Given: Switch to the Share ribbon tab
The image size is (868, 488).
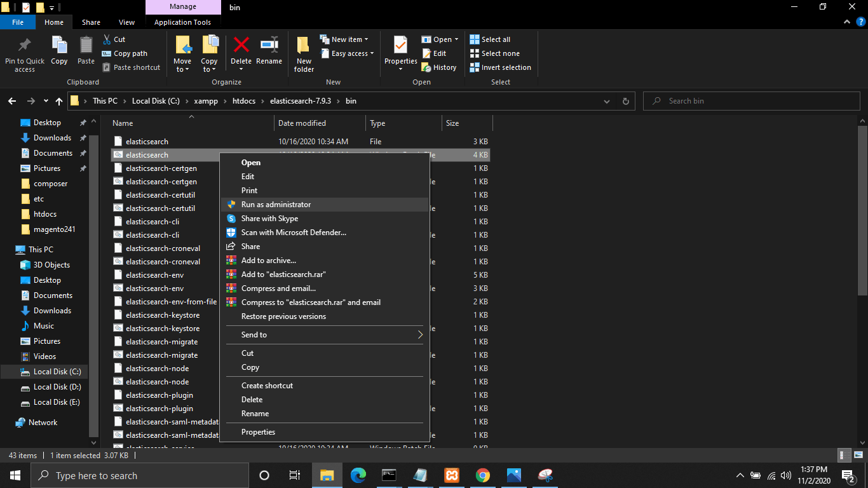Looking at the screenshot, I should point(91,22).
